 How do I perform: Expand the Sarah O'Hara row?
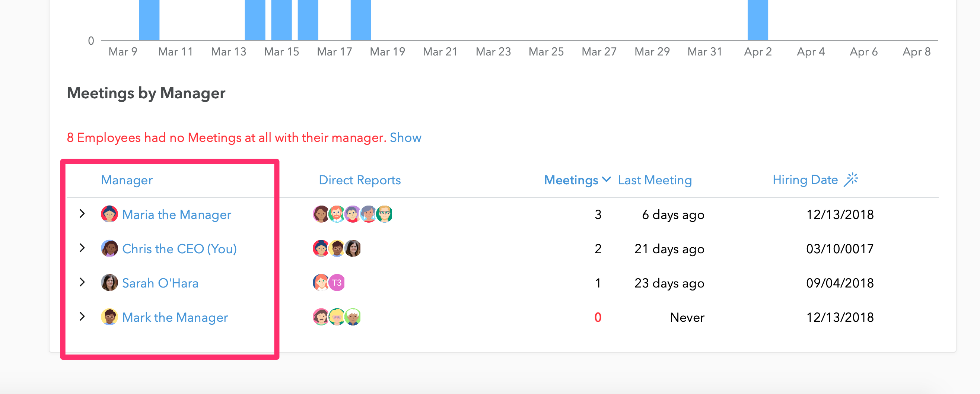click(x=82, y=282)
